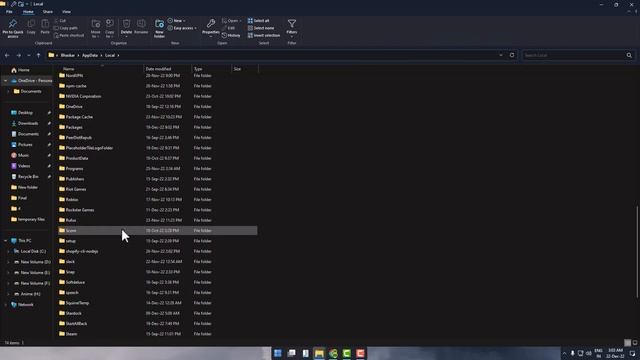The width and height of the screenshot is (640, 360).
Task: Click the file list vertical scrollbar
Action: point(637,251)
